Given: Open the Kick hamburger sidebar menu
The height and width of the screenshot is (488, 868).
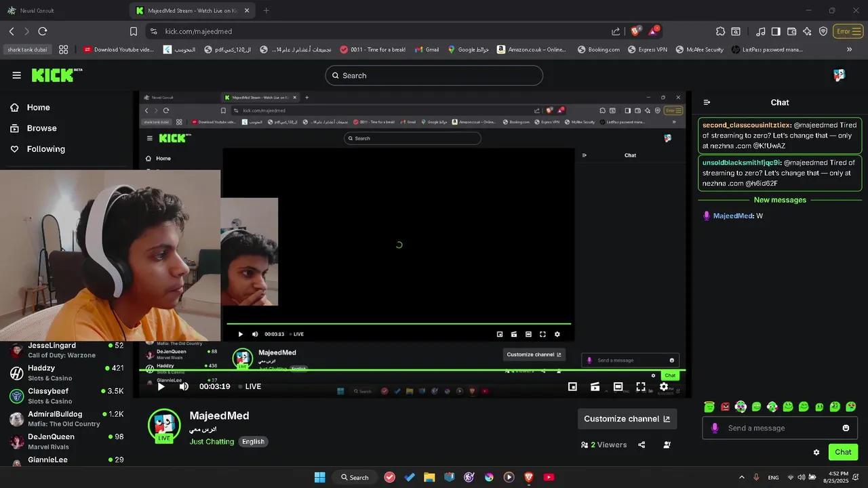Looking at the screenshot, I should [x=16, y=75].
